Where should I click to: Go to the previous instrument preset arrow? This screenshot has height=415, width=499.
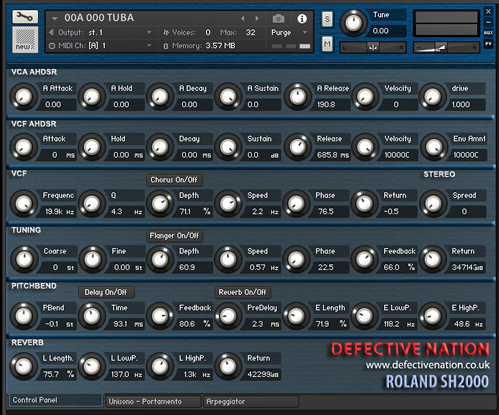(x=243, y=18)
